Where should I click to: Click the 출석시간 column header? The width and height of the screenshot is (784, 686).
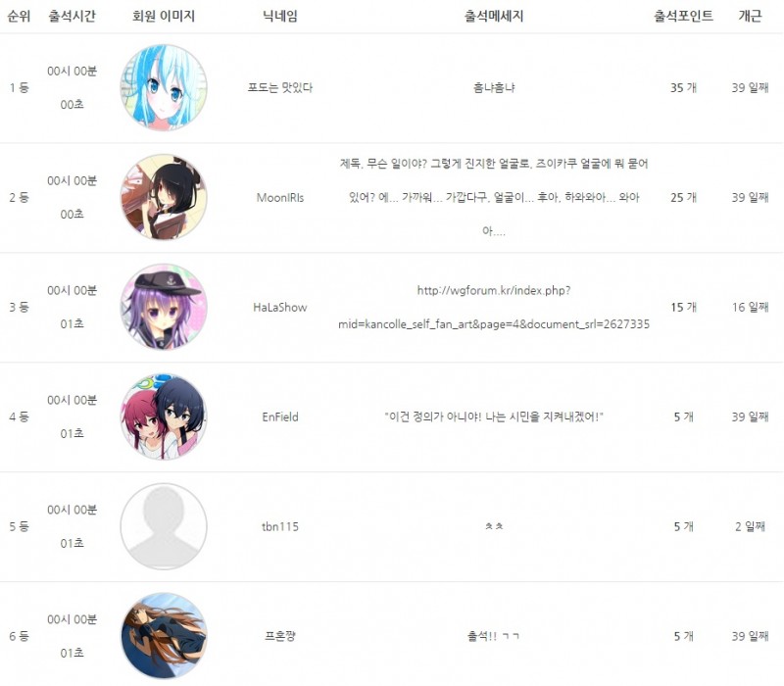pyautogui.click(x=72, y=16)
